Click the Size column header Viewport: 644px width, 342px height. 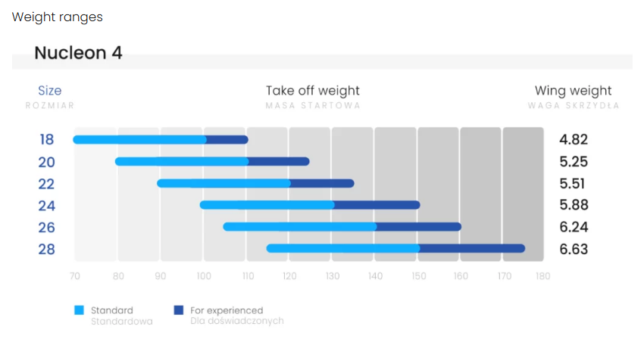click(x=50, y=91)
